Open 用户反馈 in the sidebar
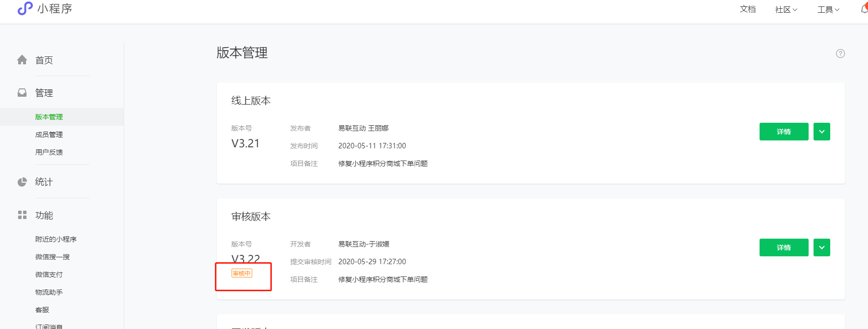This screenshot has width=868, height=329. point(49,152)
